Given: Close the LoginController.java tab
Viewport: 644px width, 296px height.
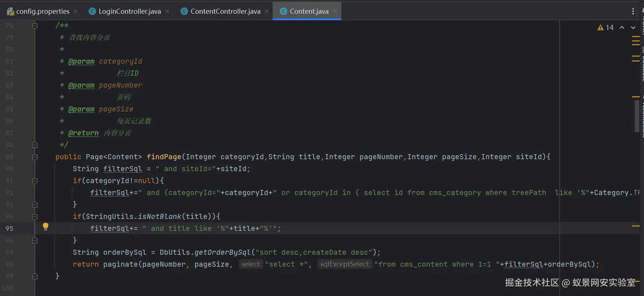Looking at the screenshot, I should click(x=167, y=11).
